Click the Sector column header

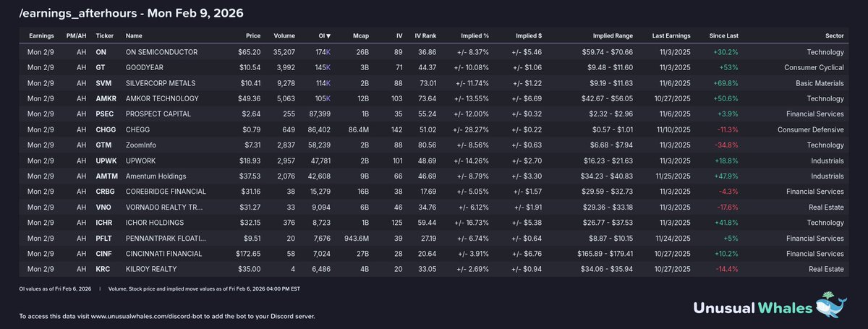click(834, 36)
